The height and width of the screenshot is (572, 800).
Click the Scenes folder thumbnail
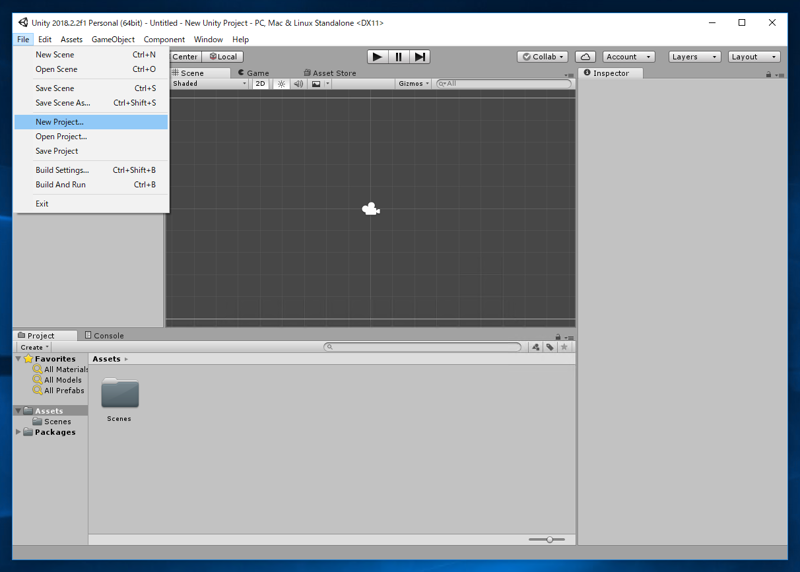pos(120,393)
